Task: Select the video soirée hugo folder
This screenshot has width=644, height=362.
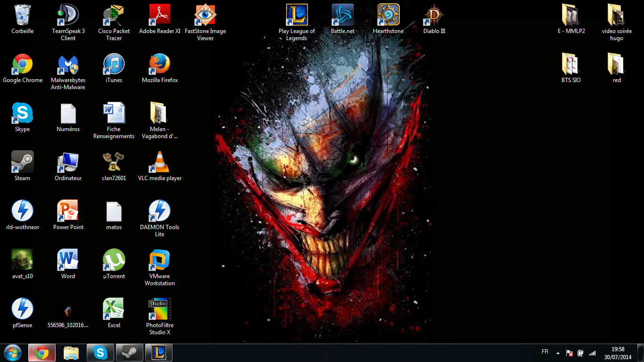Action: pyautogui.click(x=617, y=15)
